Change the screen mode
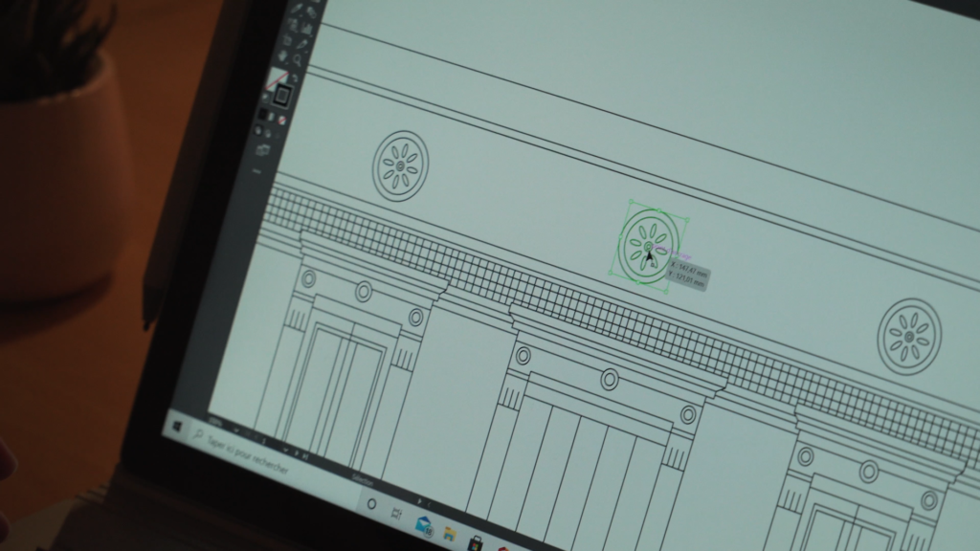Screen dimensions: 980x551 262,150
